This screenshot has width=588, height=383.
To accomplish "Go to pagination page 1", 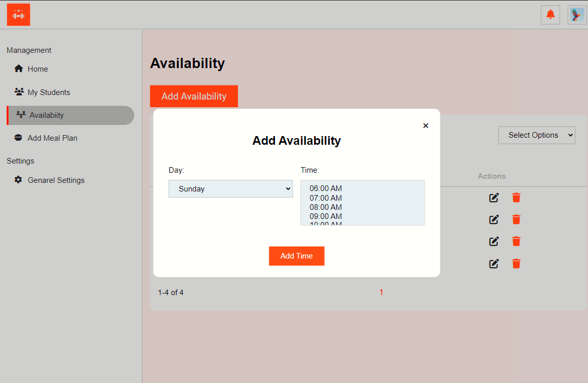I will coord(381,292).
